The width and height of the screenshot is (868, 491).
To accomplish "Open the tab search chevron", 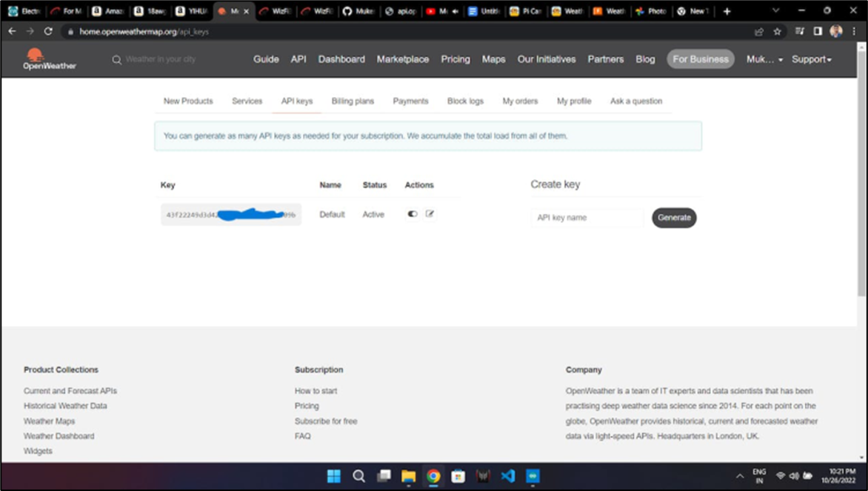I will 775,10.
